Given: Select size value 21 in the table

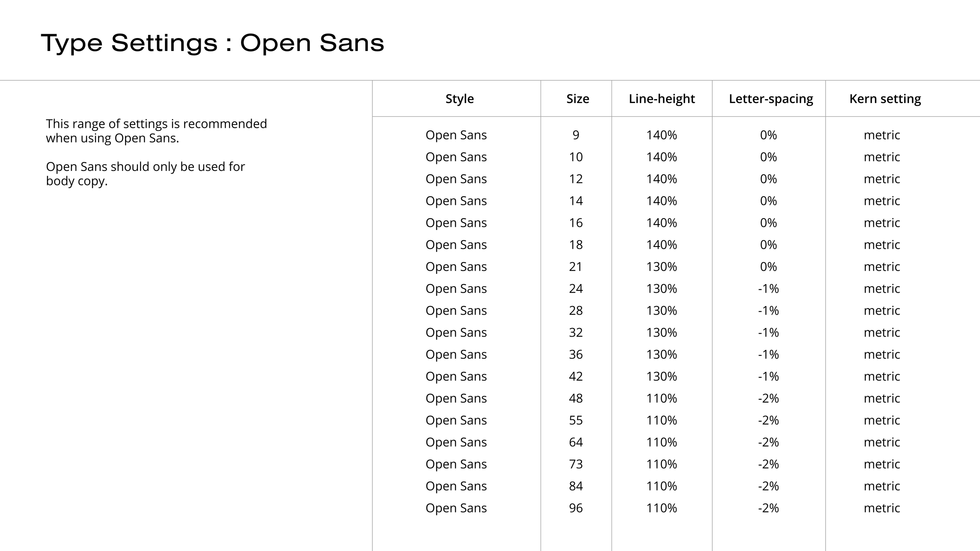Looking at the screenshot, I should pyautogui.click(x=576, y=266).
